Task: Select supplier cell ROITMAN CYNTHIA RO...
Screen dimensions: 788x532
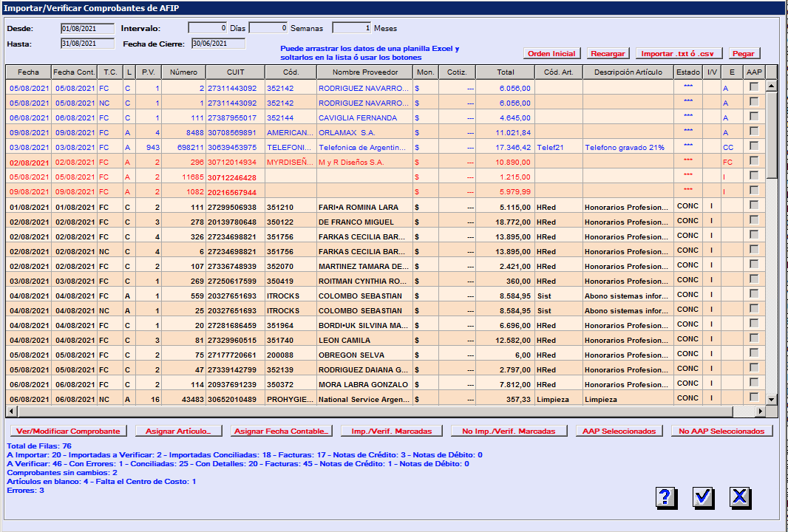Action: tap(365, 281)
